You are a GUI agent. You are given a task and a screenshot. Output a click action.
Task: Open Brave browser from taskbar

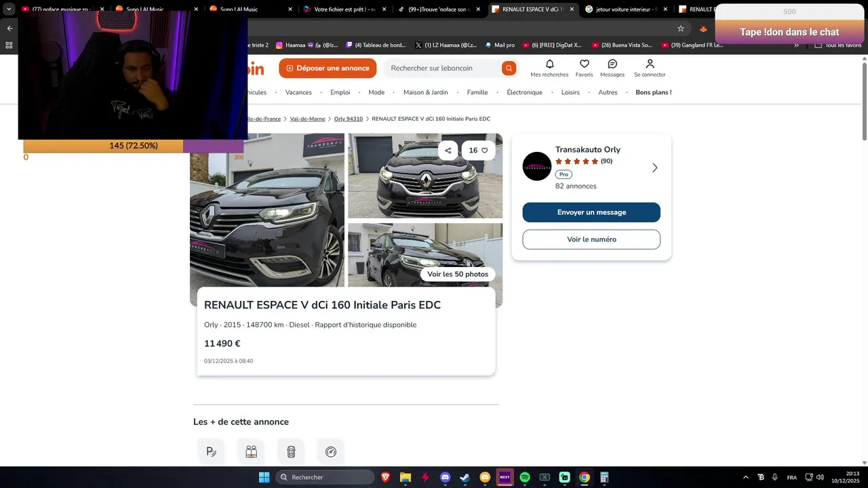pyautogui.click(x=386, y=477)
